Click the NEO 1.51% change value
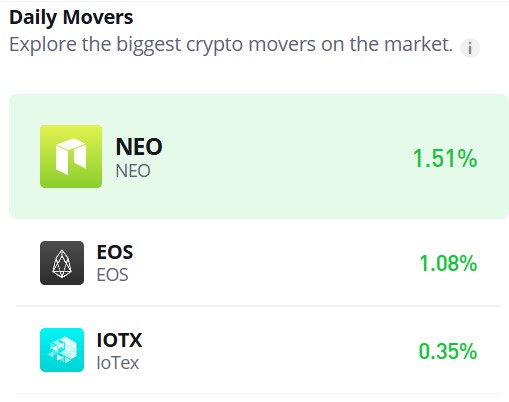The height and width of the screenshot is (402, 509). 445,158
